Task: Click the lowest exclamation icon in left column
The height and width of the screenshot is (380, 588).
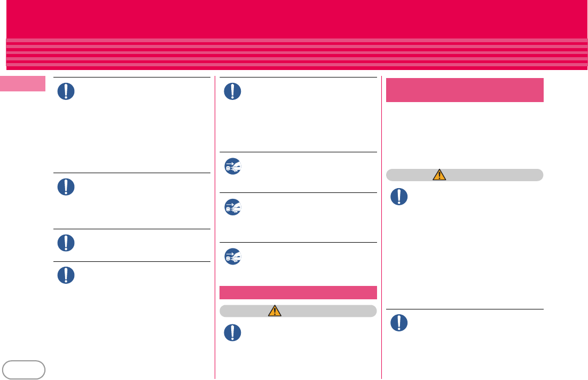Action: (66, 275)
